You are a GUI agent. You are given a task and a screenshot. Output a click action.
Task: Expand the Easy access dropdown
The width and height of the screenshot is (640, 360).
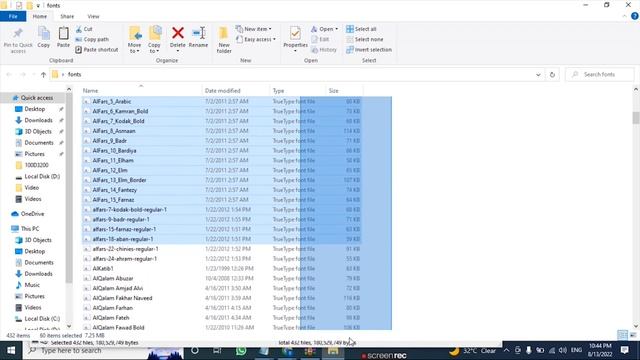tap(256, 40)
